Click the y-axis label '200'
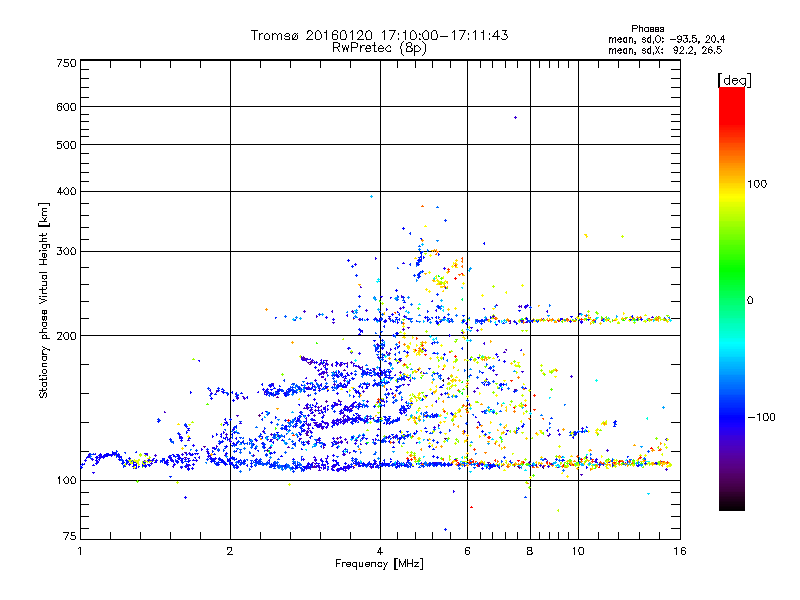The image size is (800, 600). click(66, 336)
